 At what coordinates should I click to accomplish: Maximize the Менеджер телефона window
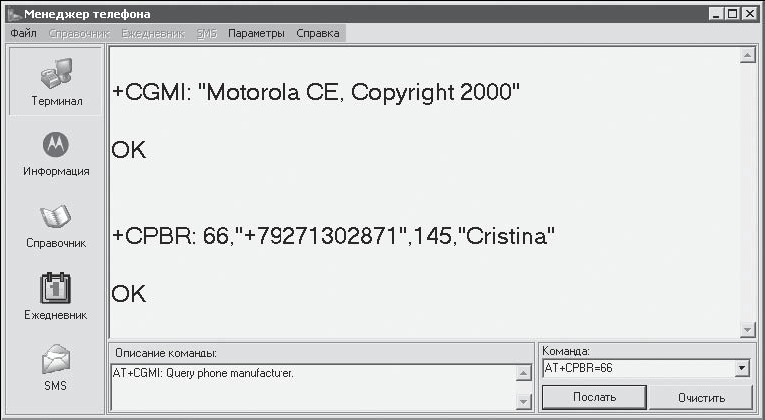pyautogui.click(x=733, y=13)
